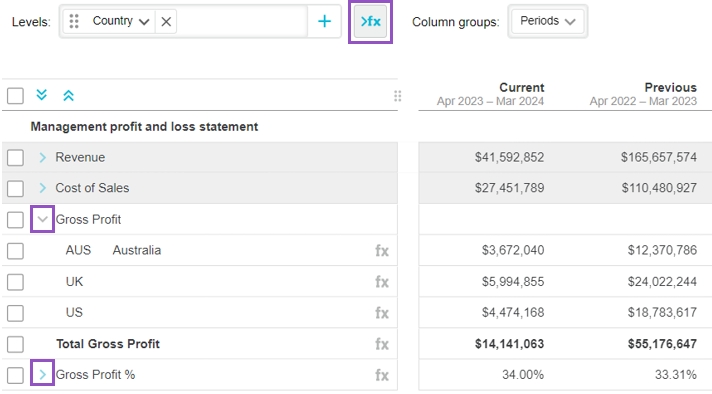The image size is (712, 394).
Task: Click total previous value $55,176,647
Action: 662,344
